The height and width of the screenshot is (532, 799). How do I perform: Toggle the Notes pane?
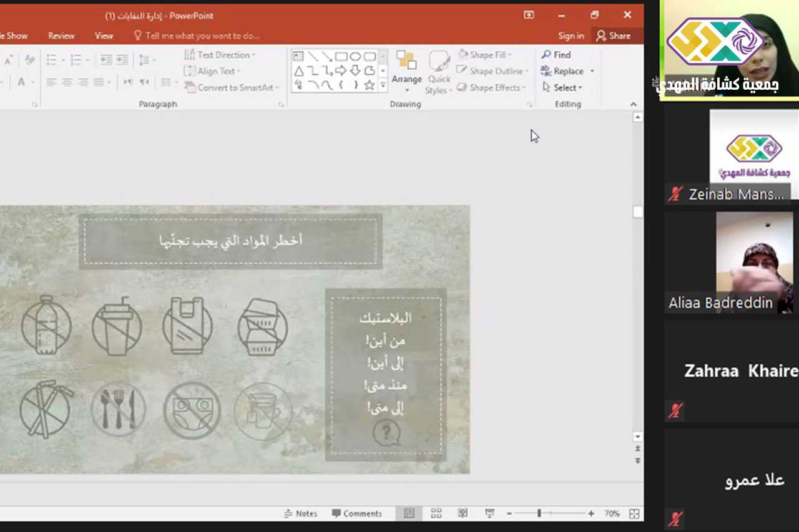pos(300,513)
